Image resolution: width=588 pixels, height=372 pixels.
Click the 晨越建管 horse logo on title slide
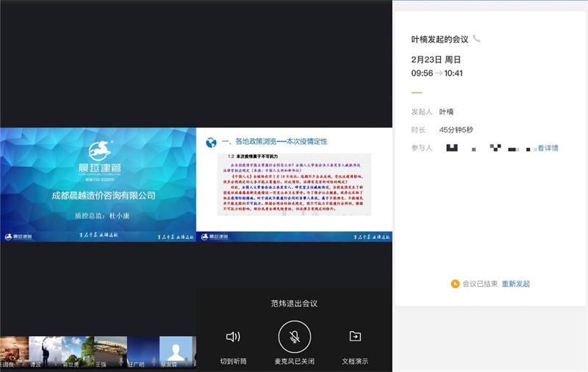104,151
